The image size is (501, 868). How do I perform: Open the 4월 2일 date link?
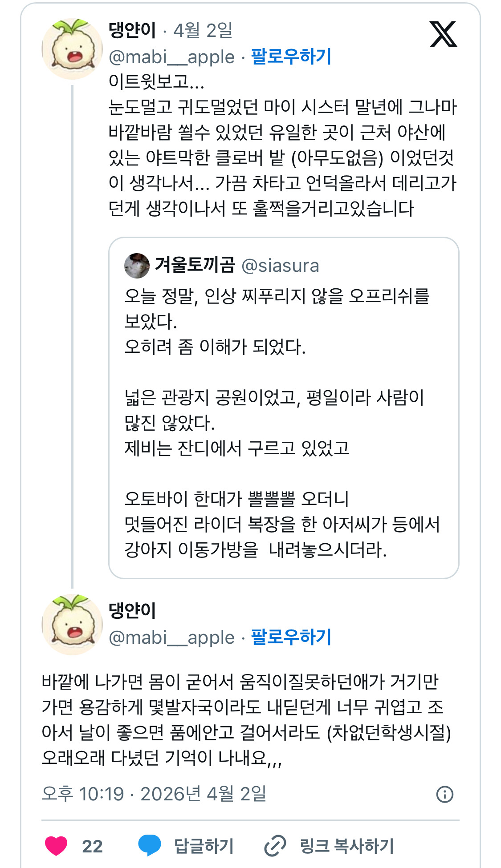[203, 30]
